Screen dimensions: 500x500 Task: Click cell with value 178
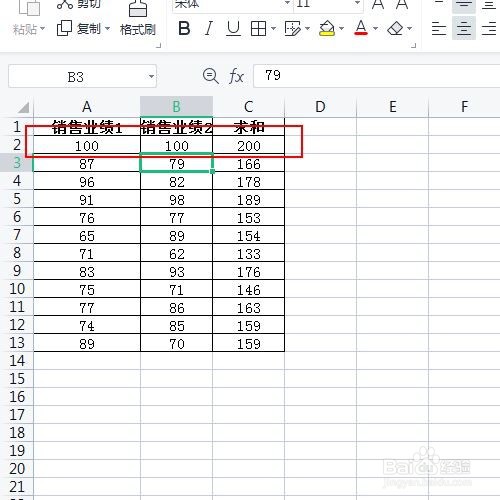tap(249, 181)
